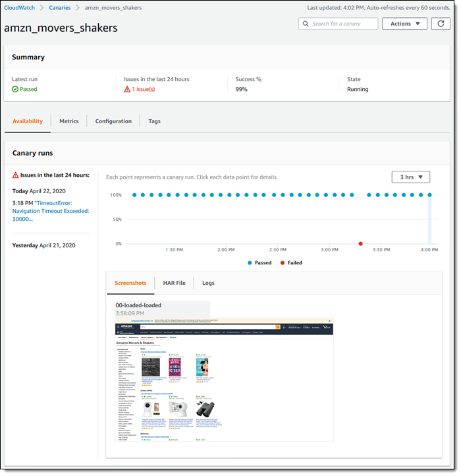461x476 pixels.
Task: Click the search magnifier icon
Action: (x=306, y=24)
